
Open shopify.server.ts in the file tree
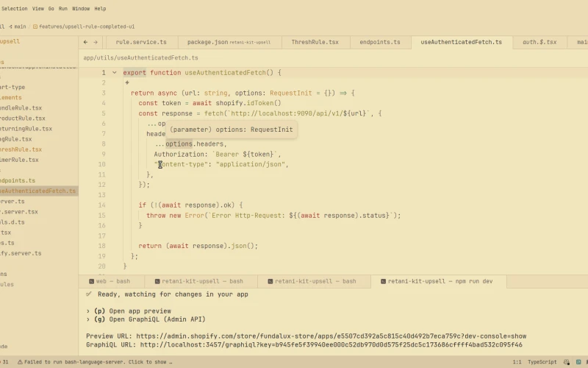point(21,253)
